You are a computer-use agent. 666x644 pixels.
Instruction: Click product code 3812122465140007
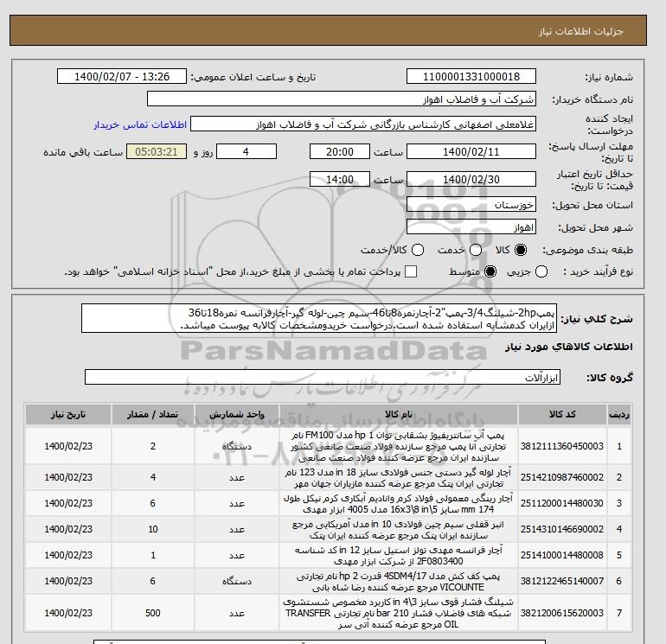click(x=562, y=581)
